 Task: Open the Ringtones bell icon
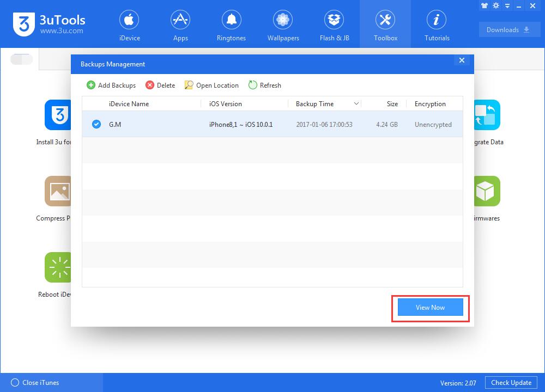(x=232, y=20)
